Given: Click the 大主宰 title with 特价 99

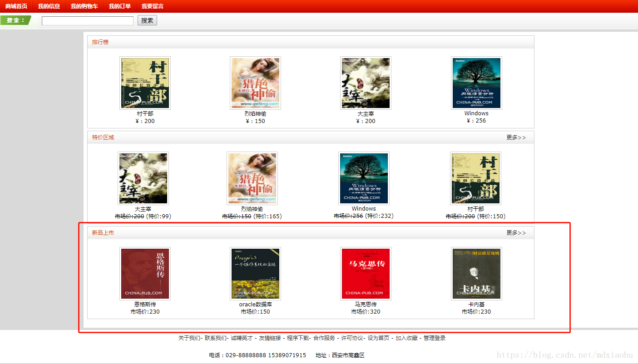Looking at the screenshot, I should [x=143, y=209].
